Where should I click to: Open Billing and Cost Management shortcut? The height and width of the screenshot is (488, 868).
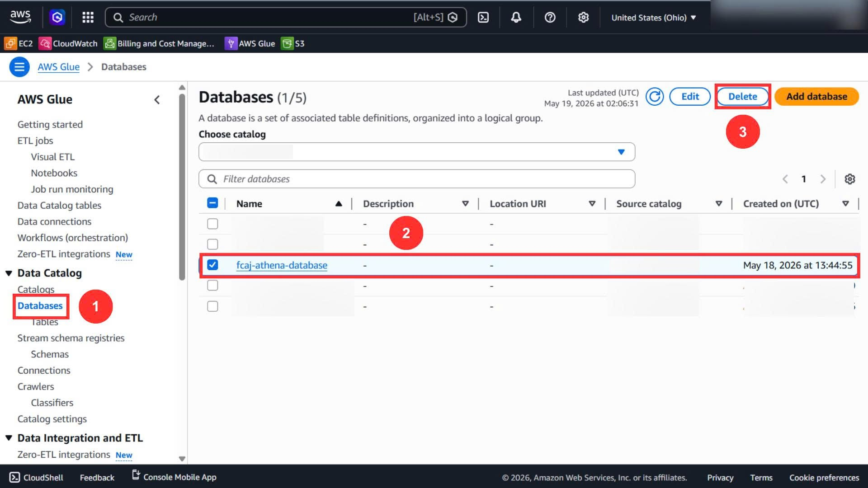(159, 43)
